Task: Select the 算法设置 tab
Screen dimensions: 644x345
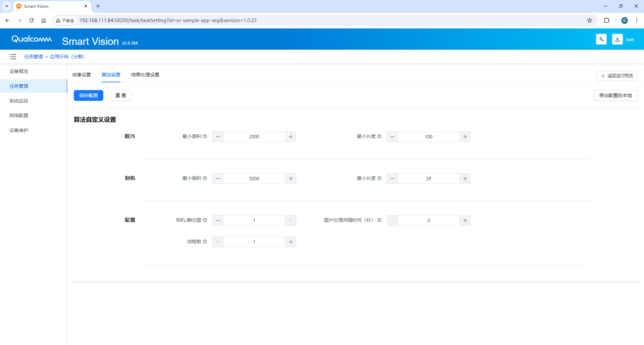Action: click(111, 75)
